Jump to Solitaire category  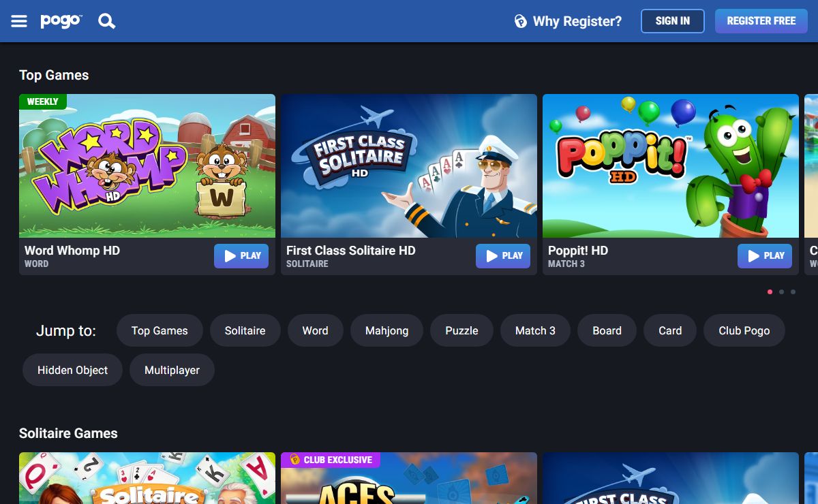point(245,331)
